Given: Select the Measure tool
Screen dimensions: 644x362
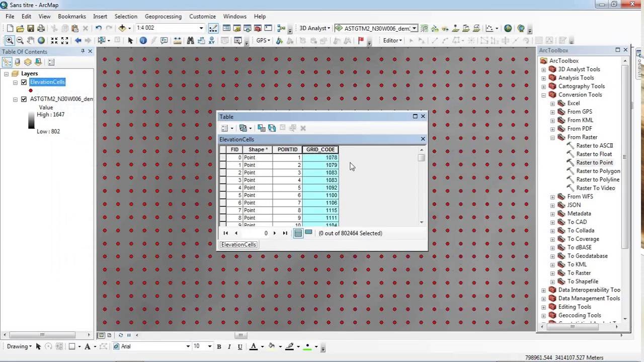Looking at the screenshot, I should tap(177, 40).
